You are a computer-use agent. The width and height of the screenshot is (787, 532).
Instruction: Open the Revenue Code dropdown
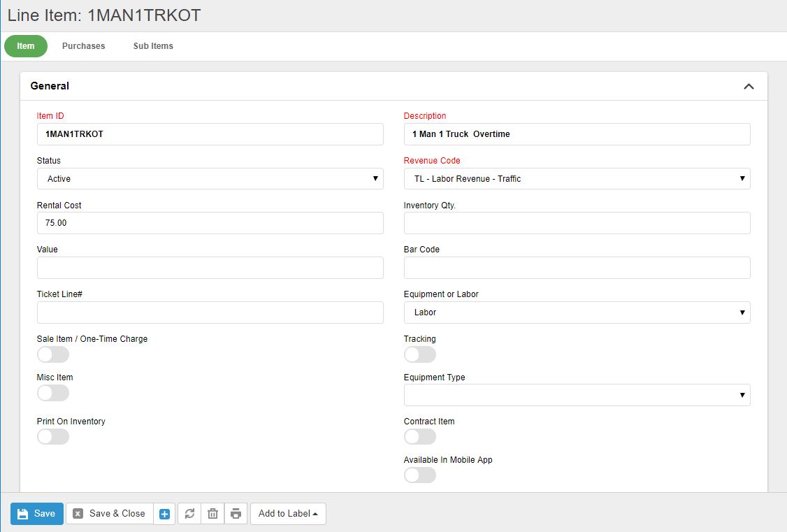click(577, 179)
